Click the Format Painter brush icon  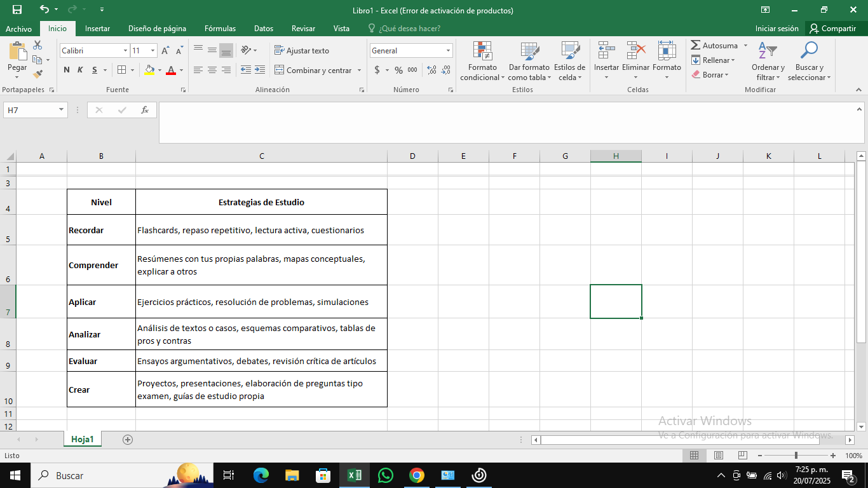pos(37,74)
